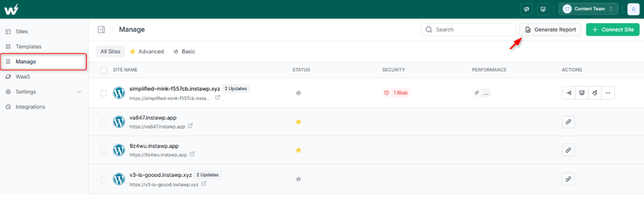The width and height of the screenshot is (644, 202).
Task: Open the R user avatar menu
Action: point(633,9)
